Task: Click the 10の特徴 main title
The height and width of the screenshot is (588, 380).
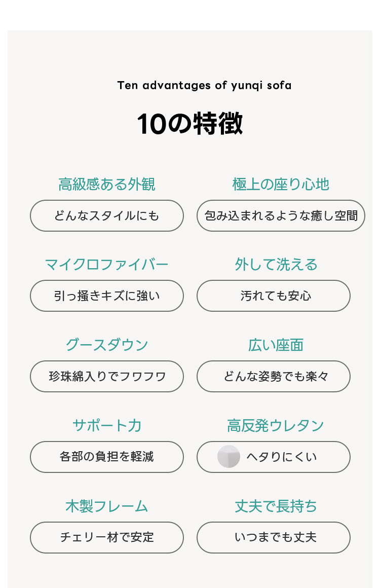Action: (190, 124)
